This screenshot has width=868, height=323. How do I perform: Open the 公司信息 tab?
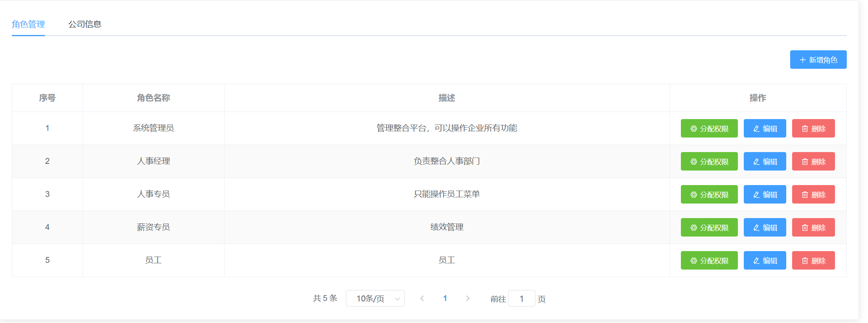coord(85,24)
